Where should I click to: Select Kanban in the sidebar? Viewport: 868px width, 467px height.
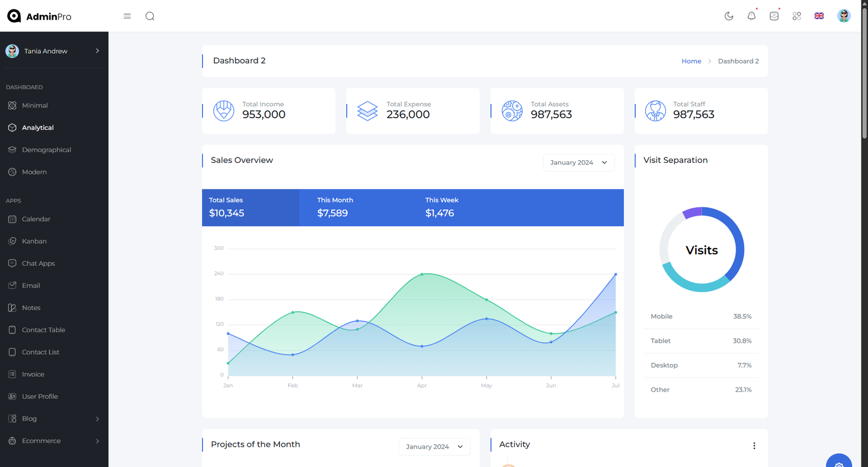pyautogui.click(x=34, y=241)
